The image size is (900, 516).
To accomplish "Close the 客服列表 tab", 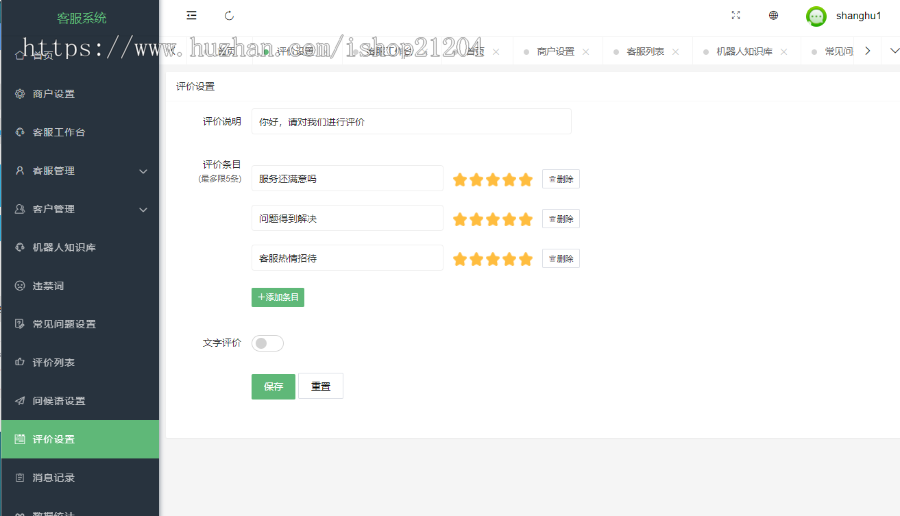I will [676, 52].
